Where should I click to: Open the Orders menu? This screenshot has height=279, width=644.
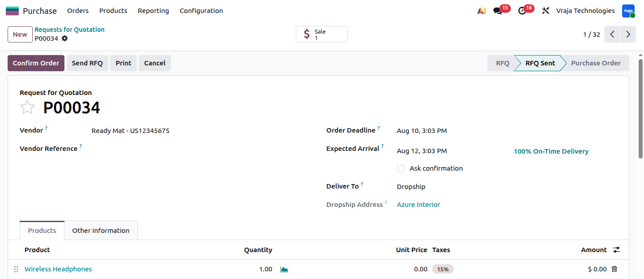tap(78, 11)
